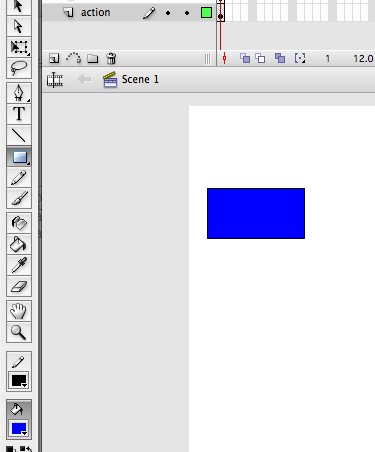Viewport: 375px width, 452px height.
Task: Toggle lock dot of action layer
Action: [187, 13]
